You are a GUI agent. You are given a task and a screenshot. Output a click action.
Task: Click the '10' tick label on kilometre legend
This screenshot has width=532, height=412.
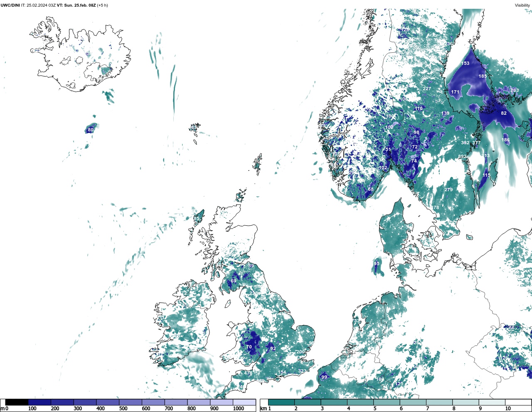508,409
